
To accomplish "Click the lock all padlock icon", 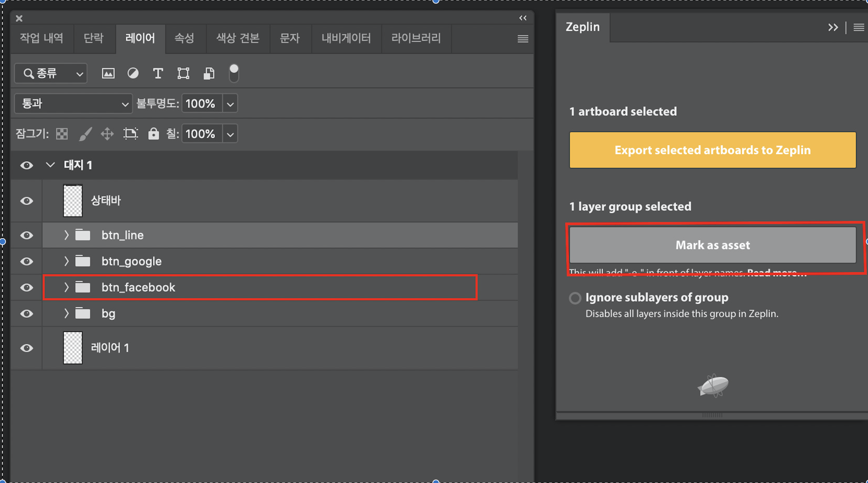I will pyautogui.click(x=153, y=134).
